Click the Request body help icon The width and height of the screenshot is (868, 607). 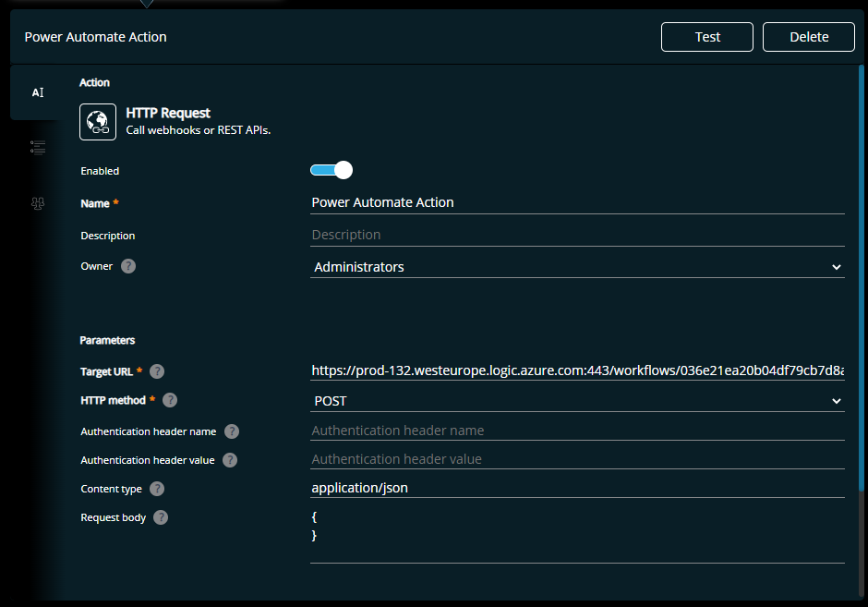[x=161, y=517]
